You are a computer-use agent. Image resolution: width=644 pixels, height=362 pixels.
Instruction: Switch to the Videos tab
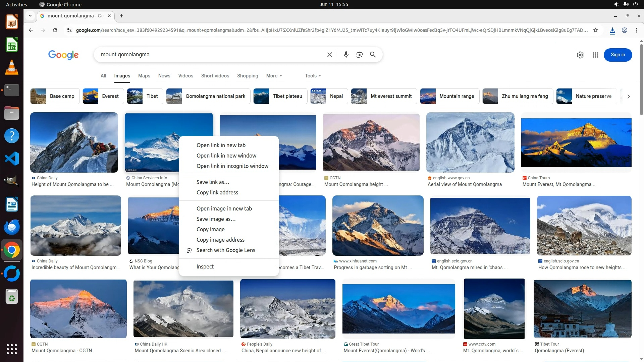pos(185,76)
